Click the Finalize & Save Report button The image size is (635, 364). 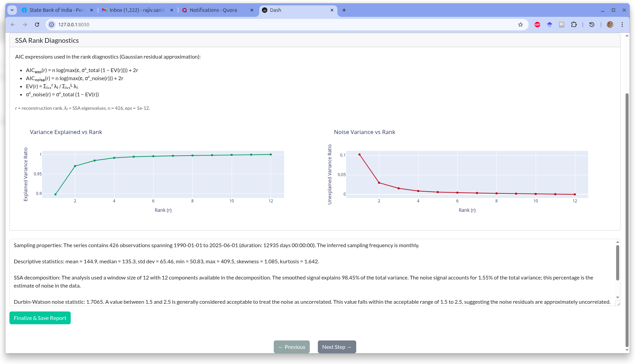click(x=40, y=318)
